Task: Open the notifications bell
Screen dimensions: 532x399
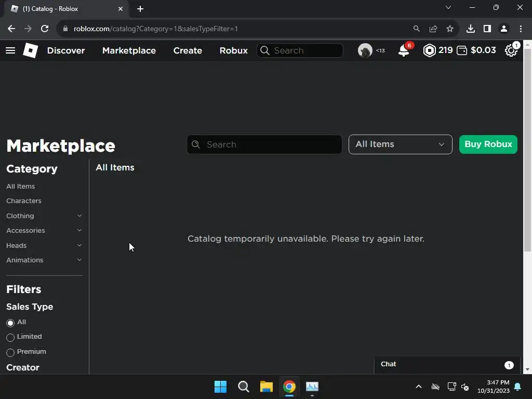Action: click(x=404, y=50)
